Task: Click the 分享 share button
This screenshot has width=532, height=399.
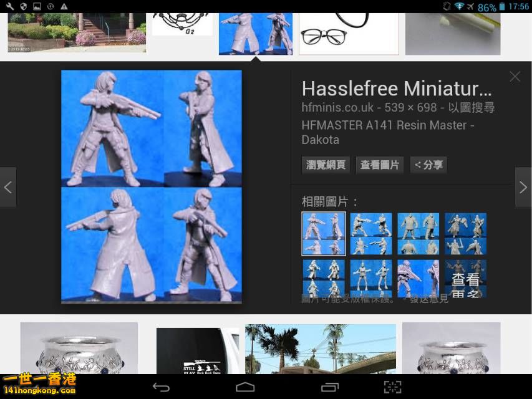Action: tap(428, 165)
